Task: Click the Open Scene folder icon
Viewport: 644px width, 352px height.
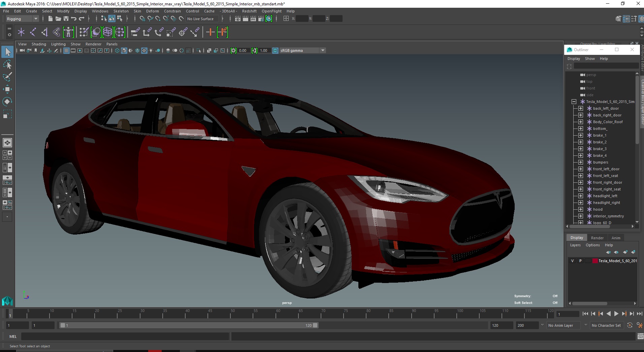Action: 58,19
